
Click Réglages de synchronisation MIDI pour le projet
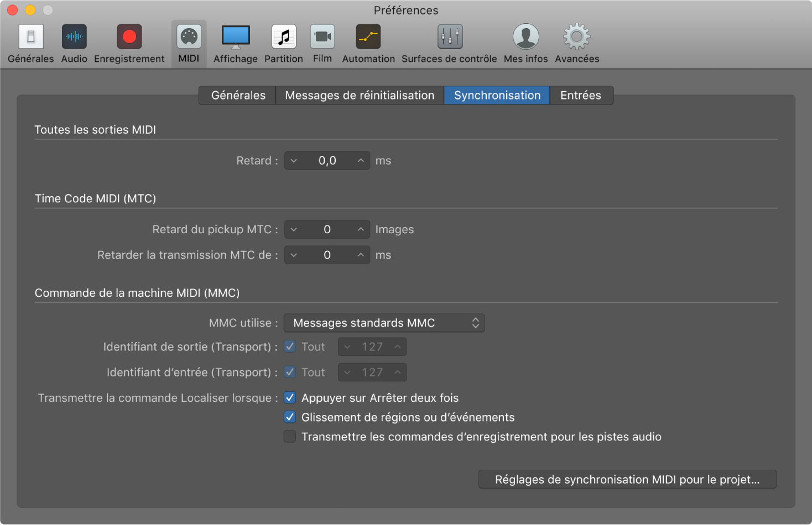tap(627, 479)
